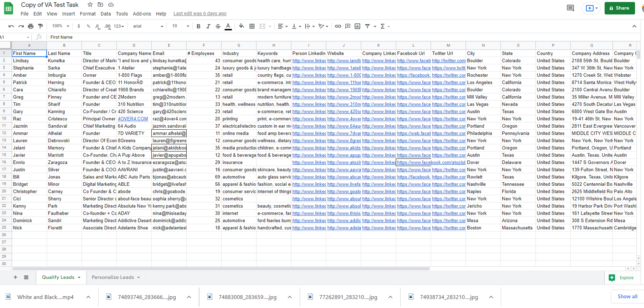Toggle bold formatting
This screenshot has height=308, width=644.
(198, 26)
